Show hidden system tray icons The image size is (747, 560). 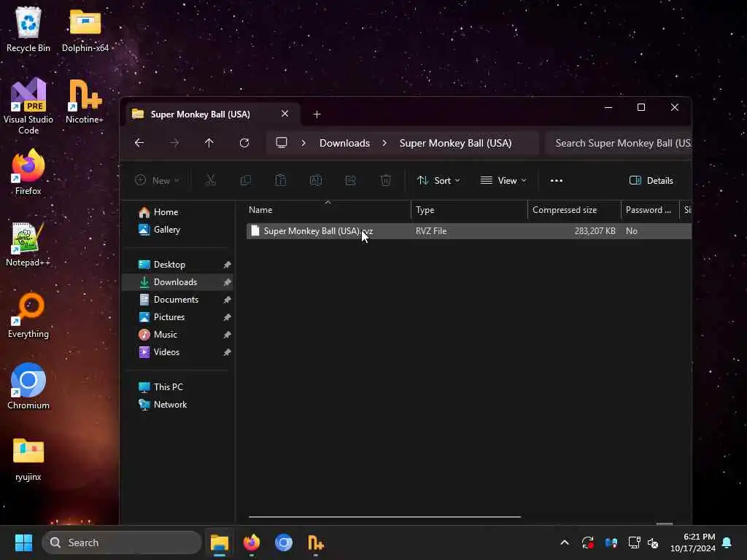click(x=565, y=542)
